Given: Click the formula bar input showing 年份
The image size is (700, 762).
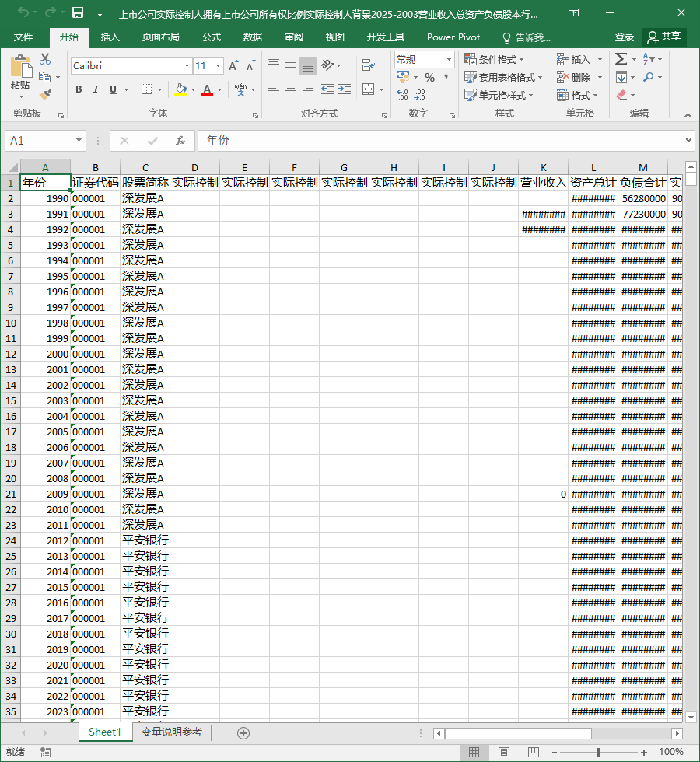Looking at the screenshot, I should [x=445, y=141].
